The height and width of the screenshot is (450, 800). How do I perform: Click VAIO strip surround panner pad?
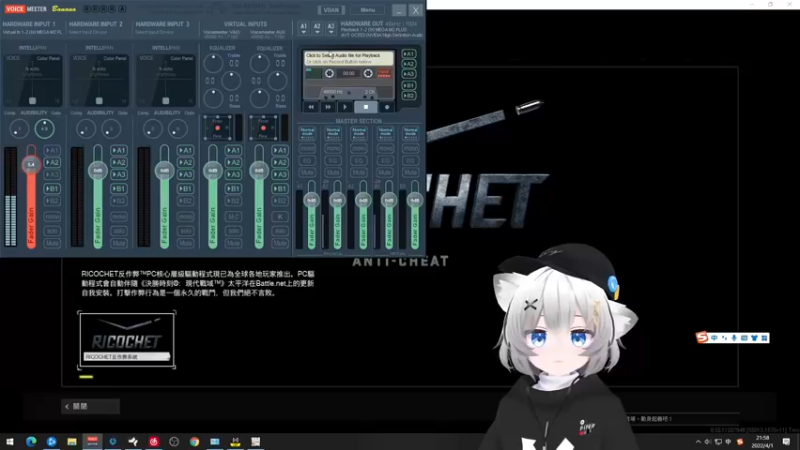217,128
